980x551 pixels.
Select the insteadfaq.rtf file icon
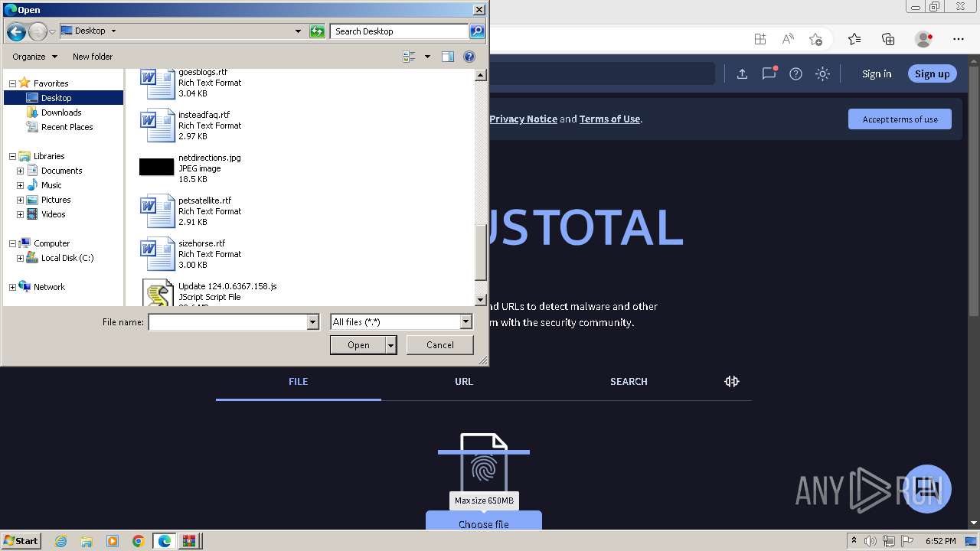(158, 126)
